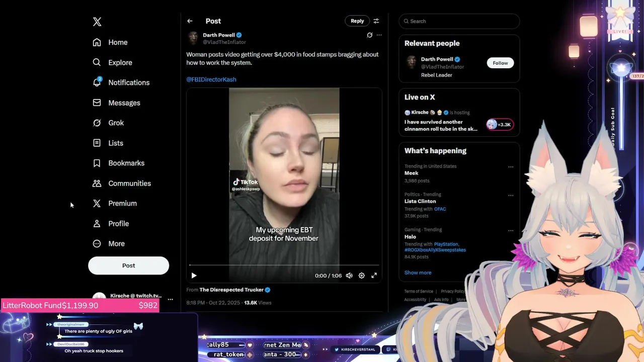Open video settings gear
Screen dimensions: 644x362
click(x=361, y=276)
